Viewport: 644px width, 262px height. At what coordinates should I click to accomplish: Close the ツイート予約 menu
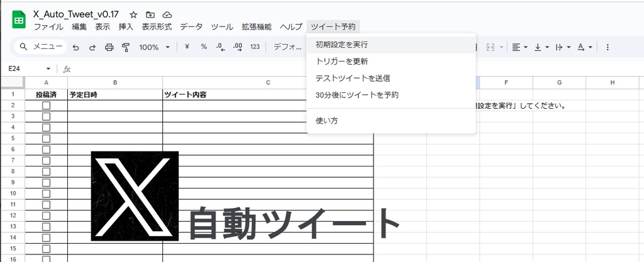[333, 27]
